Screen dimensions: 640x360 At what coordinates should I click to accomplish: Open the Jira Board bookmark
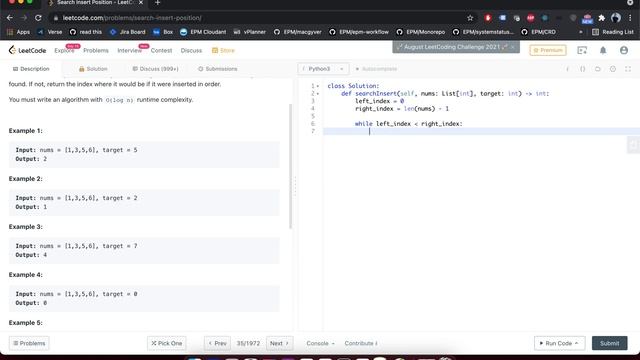point(127,32)
